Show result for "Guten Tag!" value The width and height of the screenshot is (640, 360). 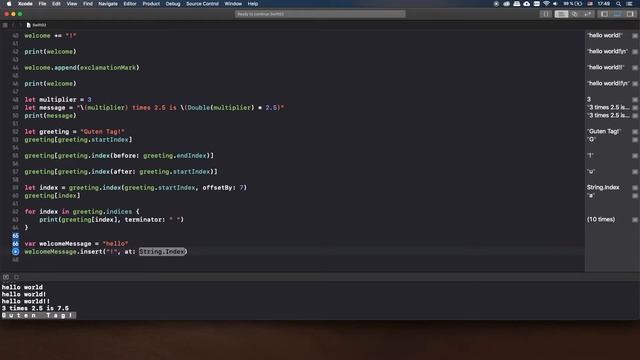click(635, 132)
